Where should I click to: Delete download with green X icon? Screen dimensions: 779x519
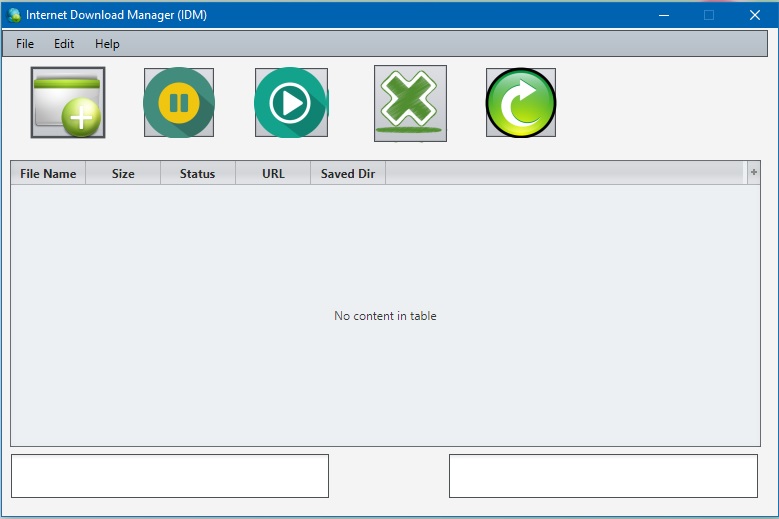[x=410, y=103]
